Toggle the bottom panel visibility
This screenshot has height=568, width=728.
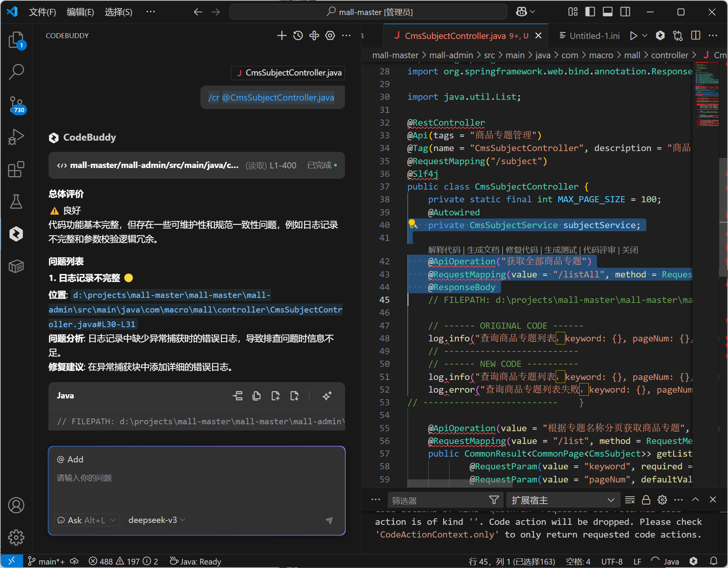[x=607, y=12]
